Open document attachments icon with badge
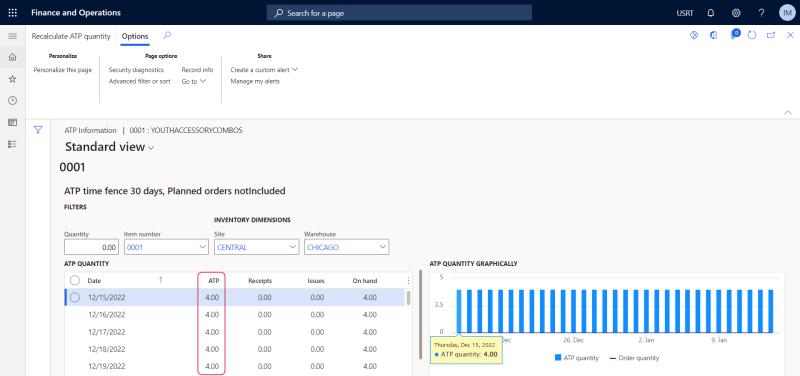The image size is (800, 376). tap(734, 35)
